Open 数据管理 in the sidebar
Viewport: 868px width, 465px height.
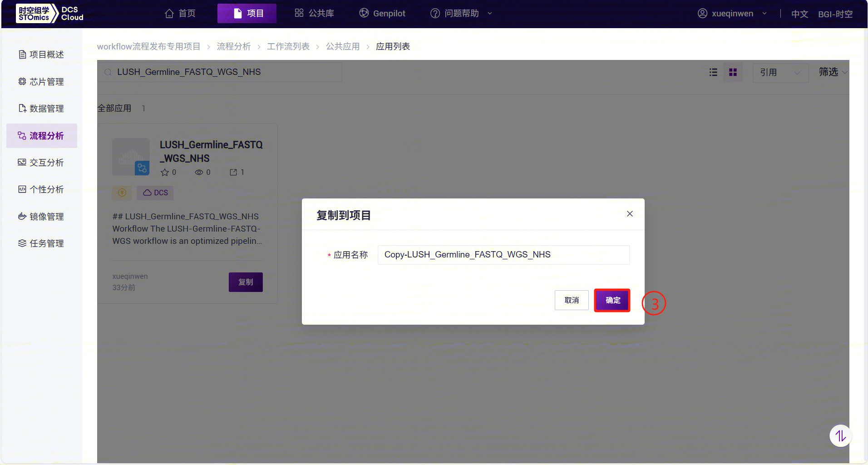coord(42,109)
